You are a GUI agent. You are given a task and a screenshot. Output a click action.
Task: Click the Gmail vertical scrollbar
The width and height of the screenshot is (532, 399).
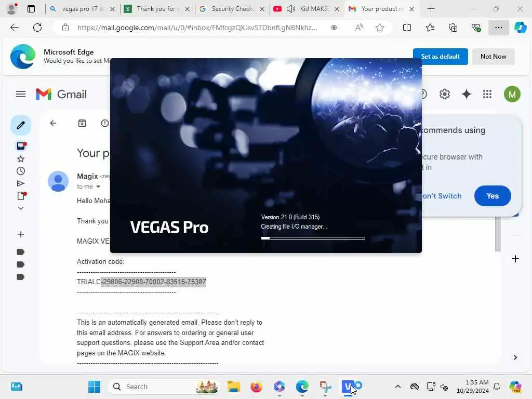(498, 234)
